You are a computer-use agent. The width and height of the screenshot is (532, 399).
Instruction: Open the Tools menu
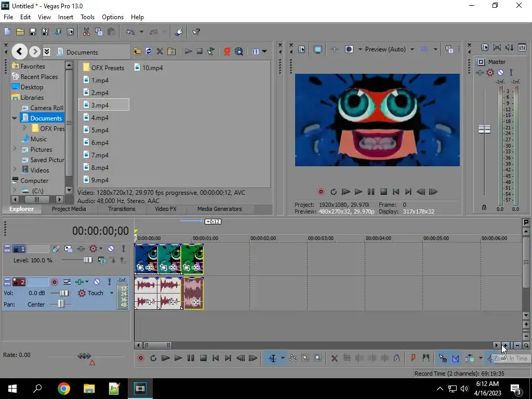pos(87,17)
